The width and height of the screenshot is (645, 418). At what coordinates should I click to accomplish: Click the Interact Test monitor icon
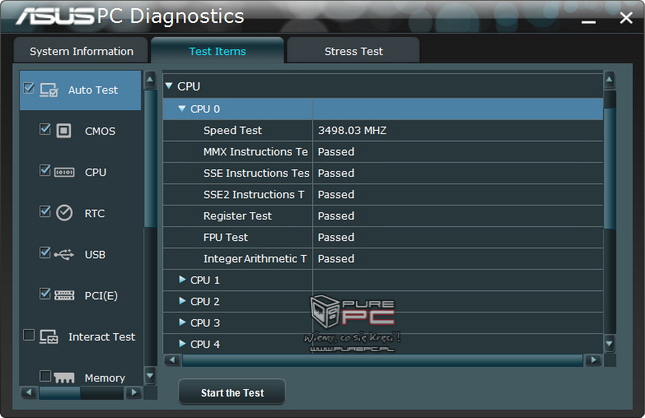click(49, 337)
